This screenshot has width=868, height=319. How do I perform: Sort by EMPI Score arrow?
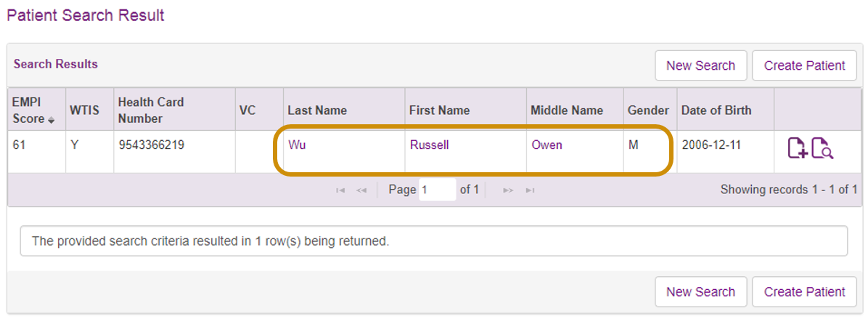point(52,120)
